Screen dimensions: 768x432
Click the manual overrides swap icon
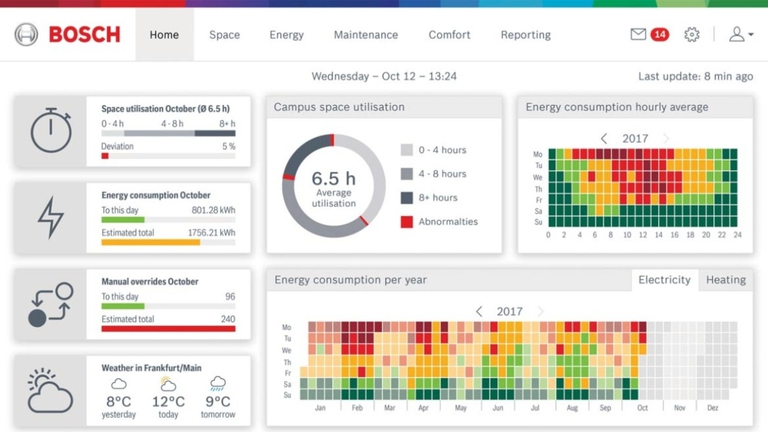(50, 304)
